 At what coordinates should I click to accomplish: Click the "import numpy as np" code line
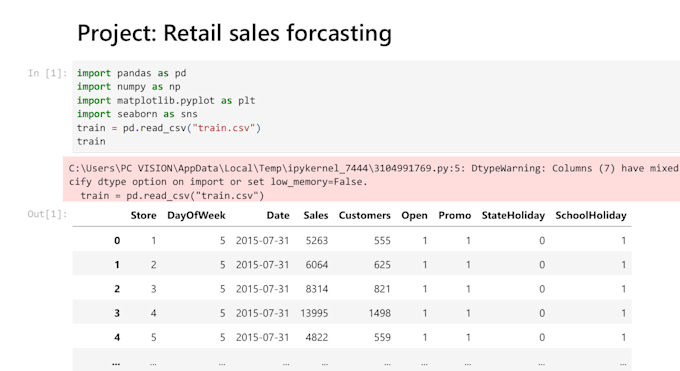(128, 86)
